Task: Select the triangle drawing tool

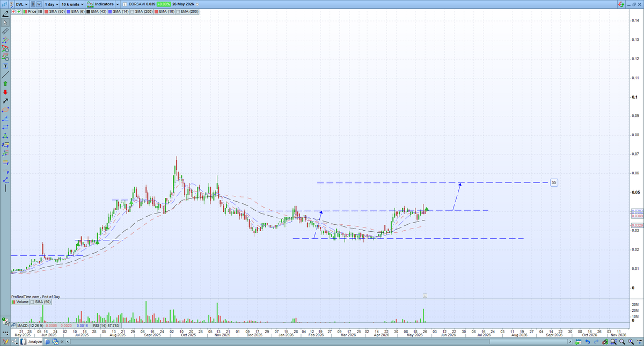Action: (x=5, y=136)
